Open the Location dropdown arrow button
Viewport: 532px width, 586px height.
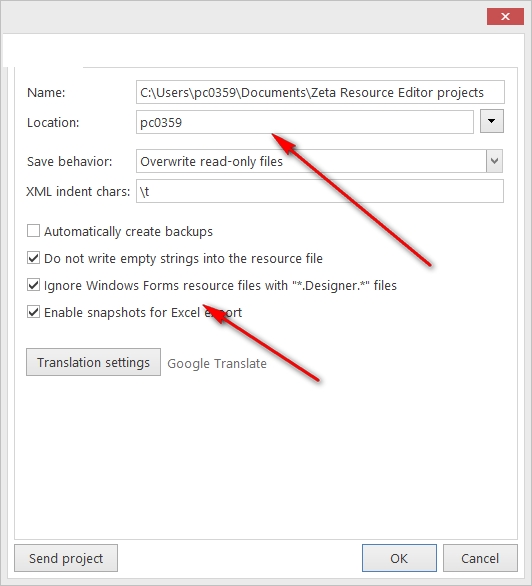[x=492, y=121]
